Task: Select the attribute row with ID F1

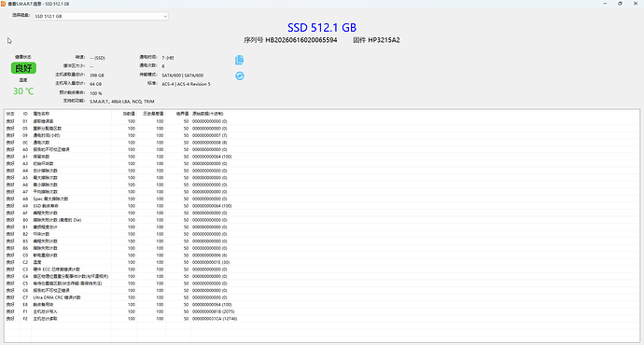Action: click(322, 311)
